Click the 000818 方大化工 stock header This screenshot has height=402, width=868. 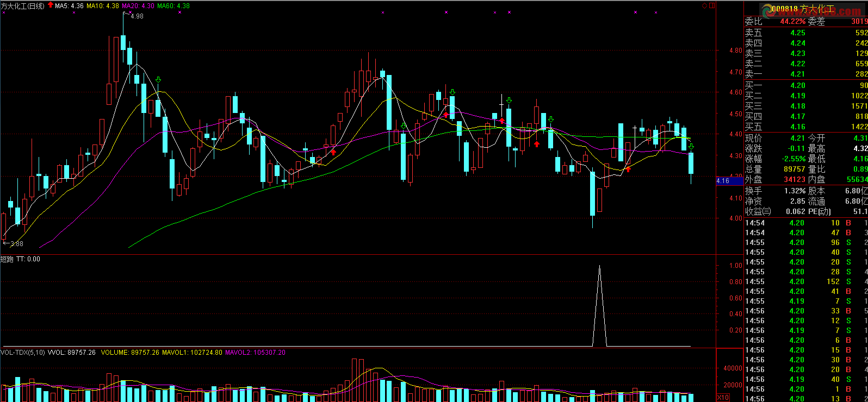click(803, 9)
